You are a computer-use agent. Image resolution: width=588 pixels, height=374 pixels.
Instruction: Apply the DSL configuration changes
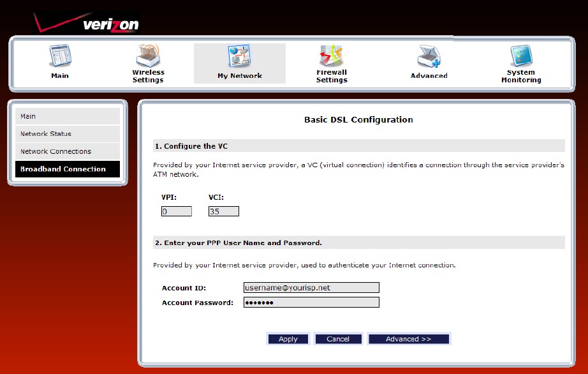288,338
